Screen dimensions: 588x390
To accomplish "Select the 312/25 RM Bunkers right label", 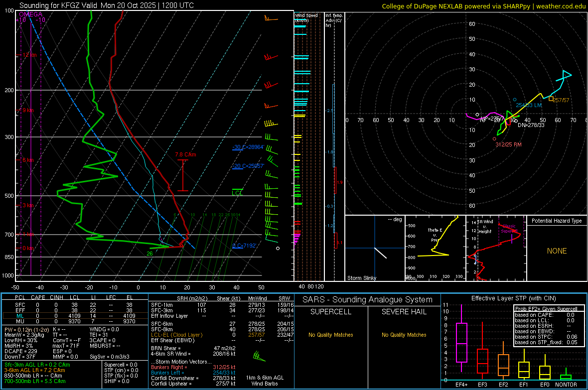I will pyautogui.click(x=508, y=144).
